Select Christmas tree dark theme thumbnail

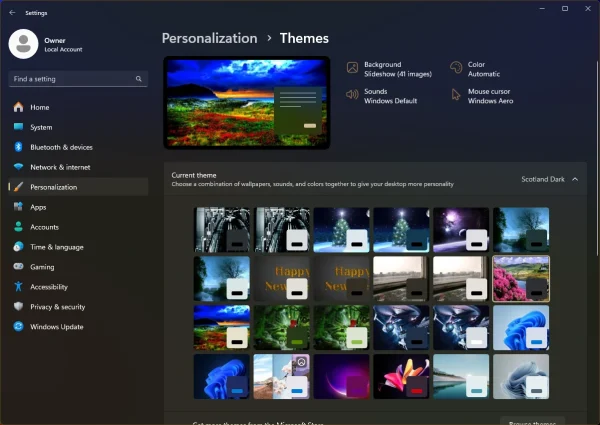(401, 230)
